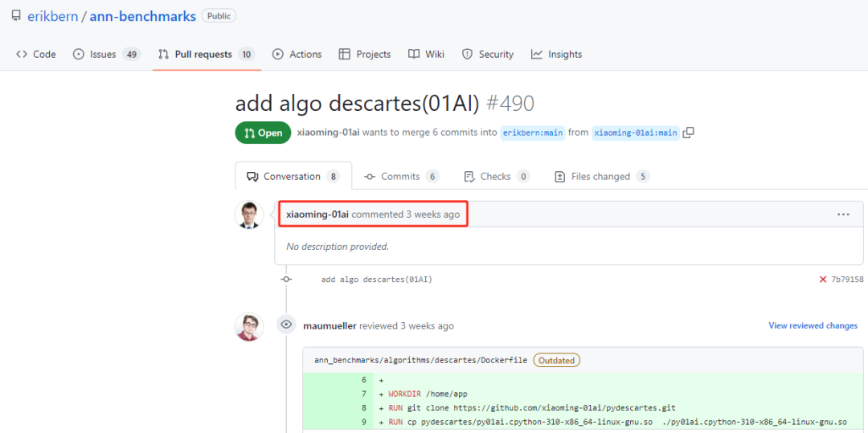Open the erikbern owner link
Screen dimensions: 868x433
click(x=52, y=16)
